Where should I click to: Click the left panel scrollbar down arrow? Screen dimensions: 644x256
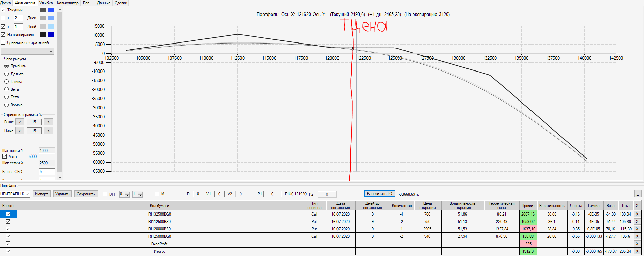tap(60, 178)
